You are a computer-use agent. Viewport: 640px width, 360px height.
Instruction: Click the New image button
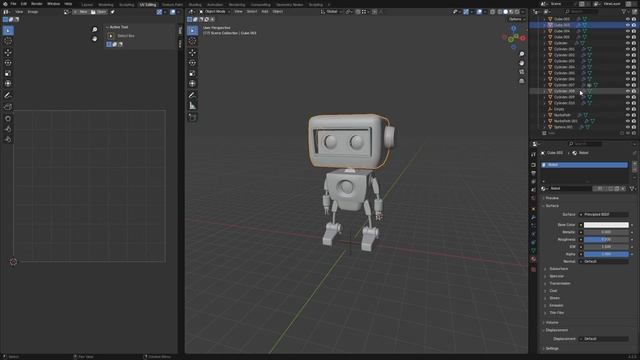tap(81, 12)
